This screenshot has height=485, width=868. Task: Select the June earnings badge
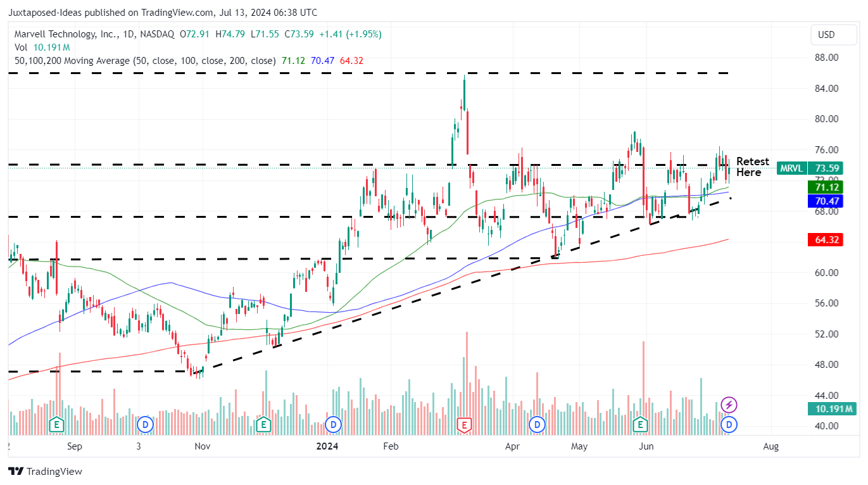click(x=641, y=425)
